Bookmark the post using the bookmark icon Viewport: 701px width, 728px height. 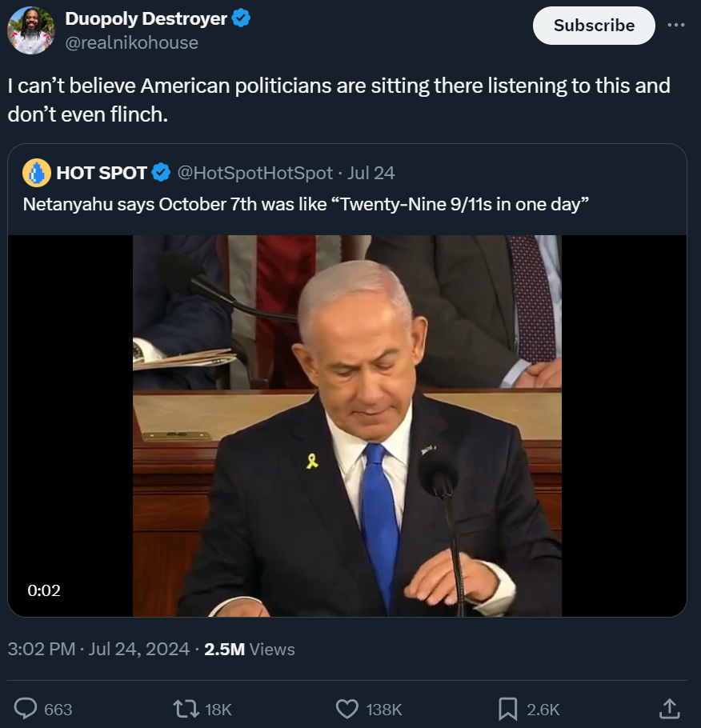click(508, 709)
